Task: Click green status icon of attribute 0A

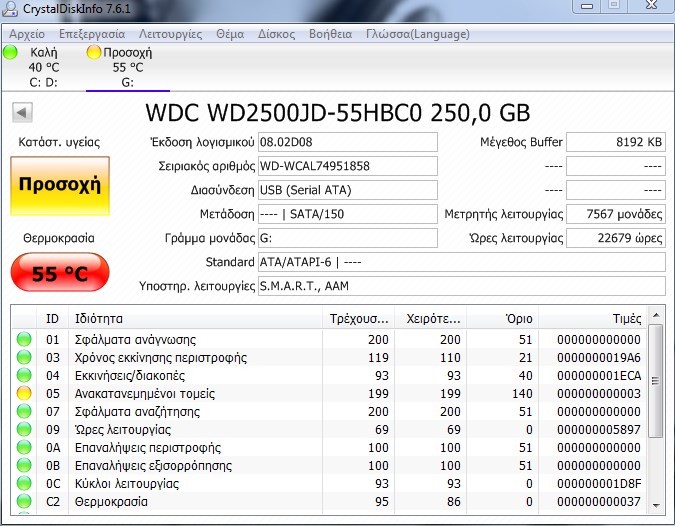Action: [24, 448]
